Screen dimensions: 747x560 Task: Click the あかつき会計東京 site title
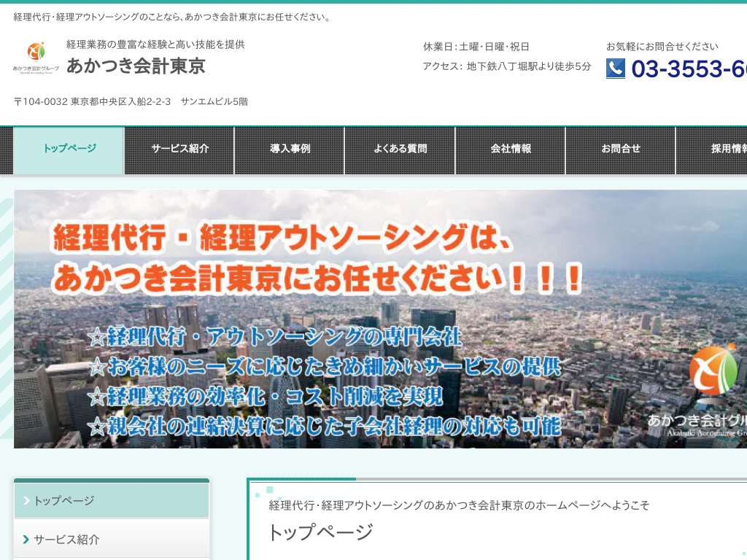pyautogui.click(x=136, y=66)
